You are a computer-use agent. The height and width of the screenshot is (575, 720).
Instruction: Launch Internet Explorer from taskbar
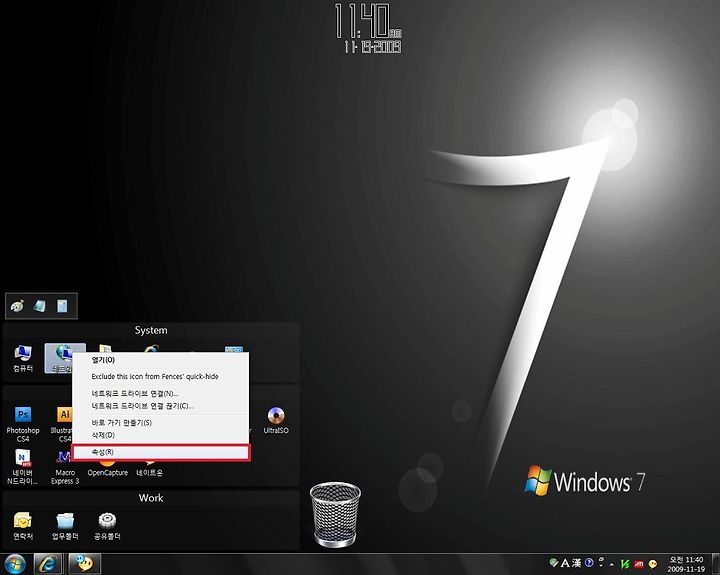tap(47, 564)
